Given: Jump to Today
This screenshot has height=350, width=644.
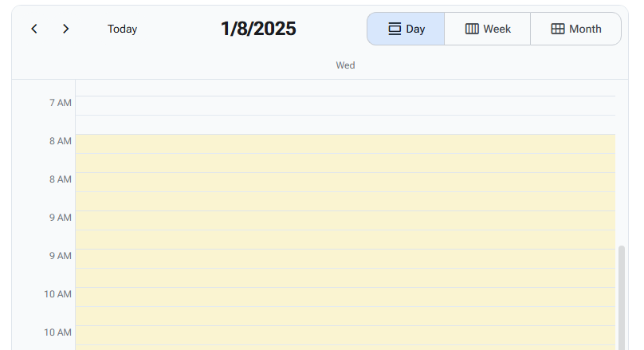Looking at the screenshot, I should 122,29.
